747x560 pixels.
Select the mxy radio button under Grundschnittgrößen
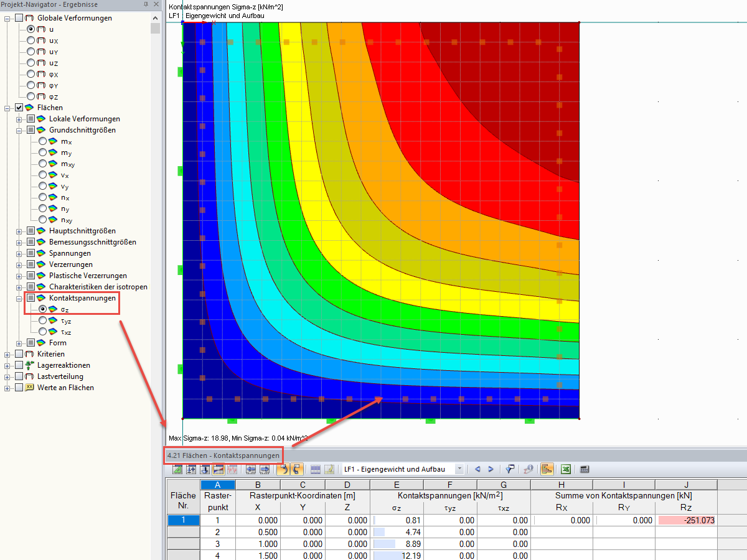42,164
